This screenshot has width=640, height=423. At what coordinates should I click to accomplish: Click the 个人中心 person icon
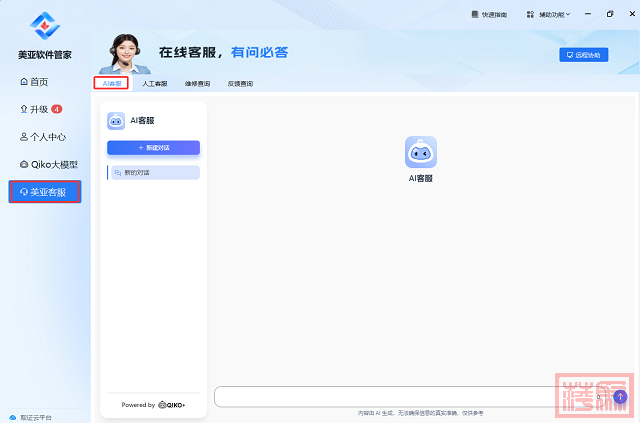24,137
